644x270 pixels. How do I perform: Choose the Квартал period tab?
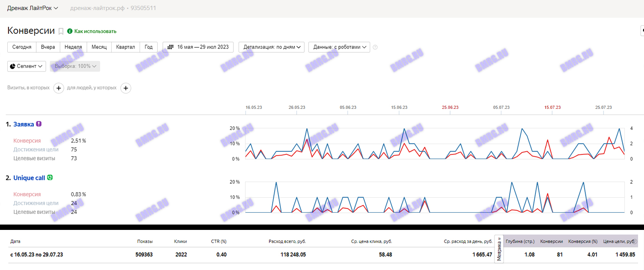[x=125, y=47]
